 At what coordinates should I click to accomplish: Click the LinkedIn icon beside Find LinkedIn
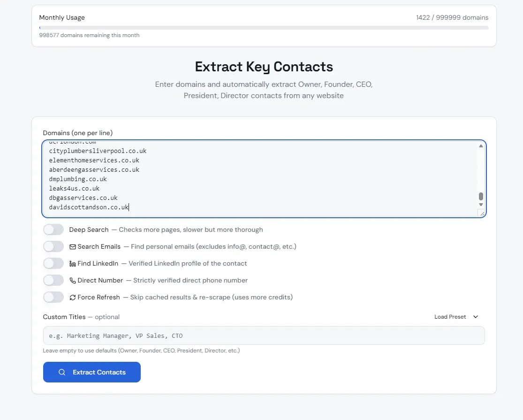(72, 264)
